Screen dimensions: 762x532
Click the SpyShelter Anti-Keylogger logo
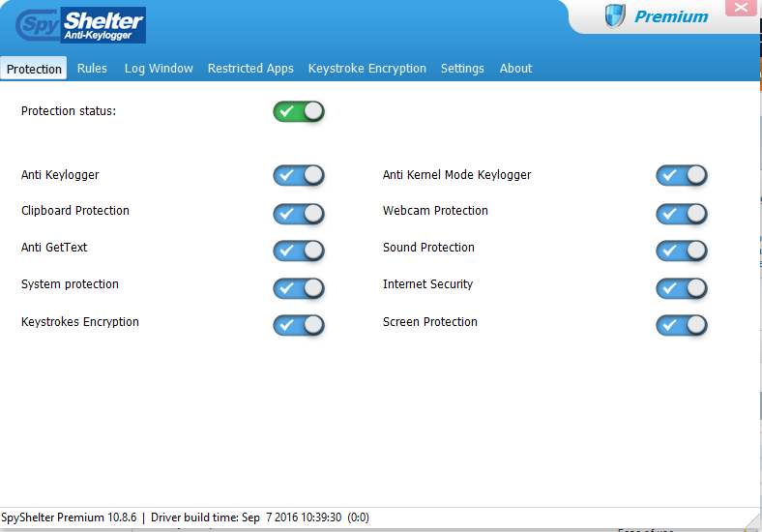pyautogui.click(x=80, y=25)
